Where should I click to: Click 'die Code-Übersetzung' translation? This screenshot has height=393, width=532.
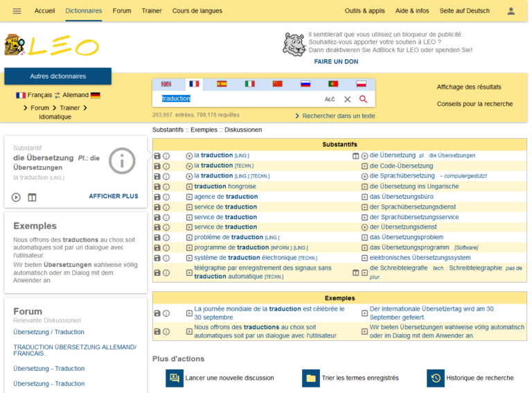pos(401,166)
